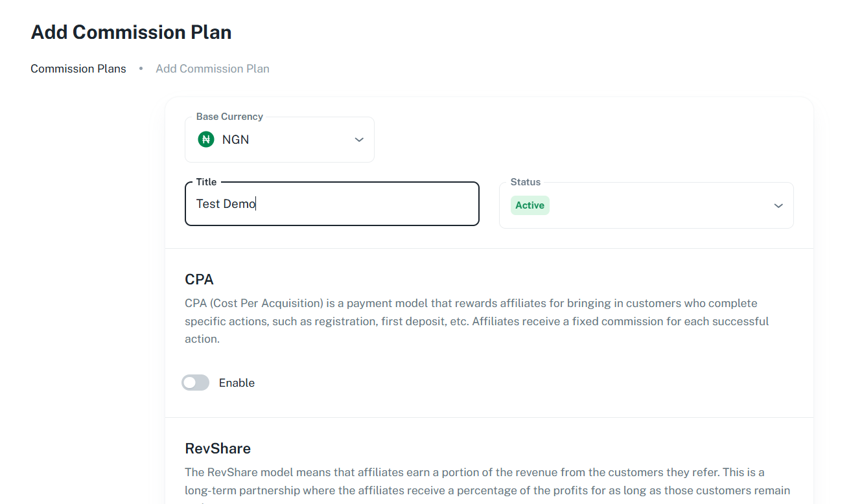851x504 pixels.
Task: Select the NGN currency text
Action: tap(235, 140)
